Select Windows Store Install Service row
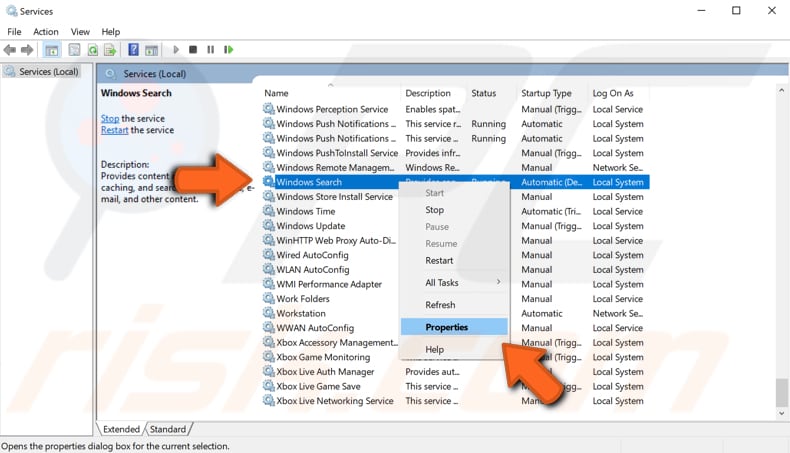790x453 pixels. [455, 197]
